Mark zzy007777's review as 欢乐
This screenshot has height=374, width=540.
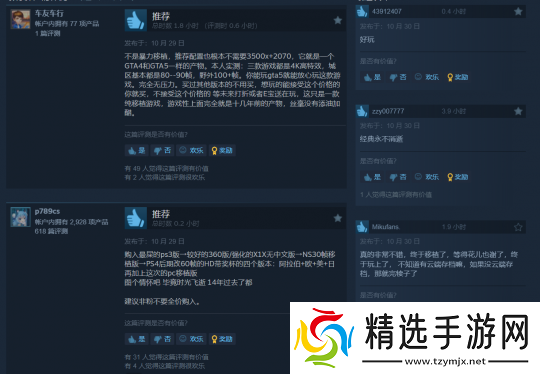427,177
